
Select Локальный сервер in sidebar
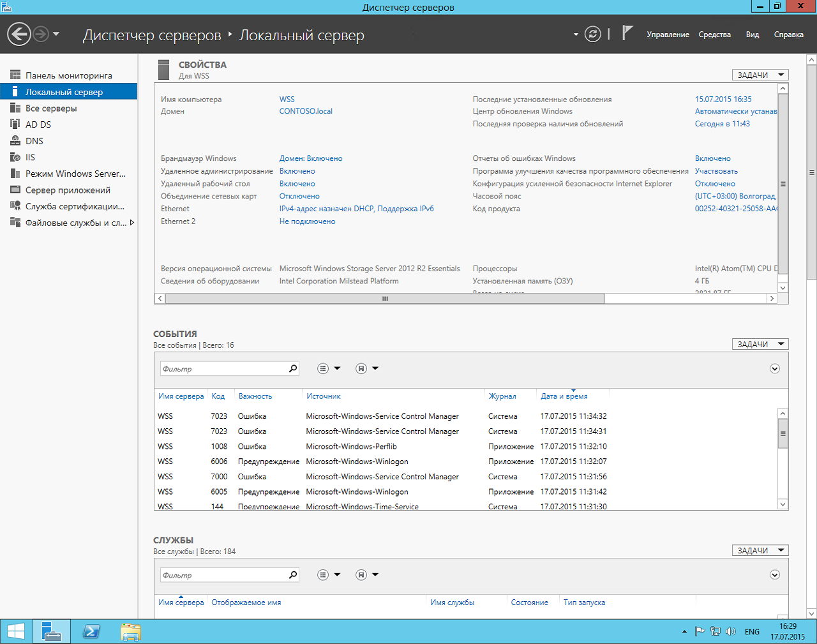coord(68,92)
